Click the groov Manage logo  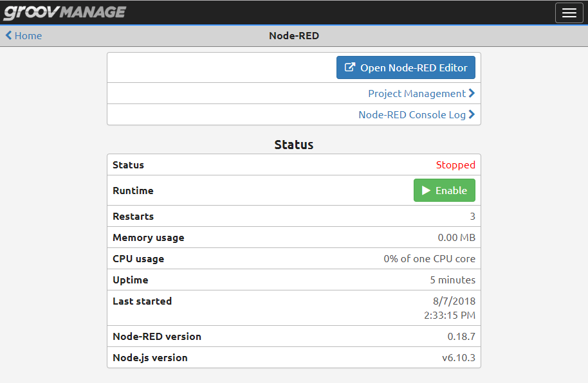click(65, 12)
